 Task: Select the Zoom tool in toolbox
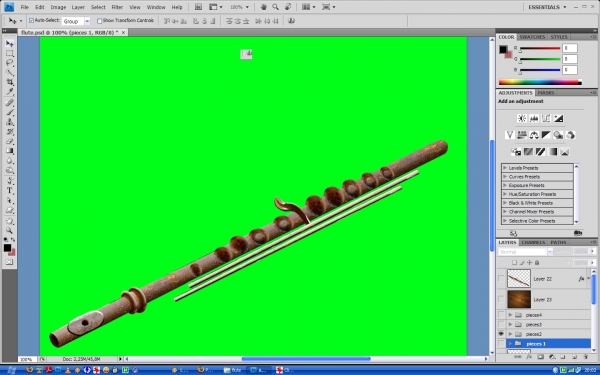coord(9,231)
